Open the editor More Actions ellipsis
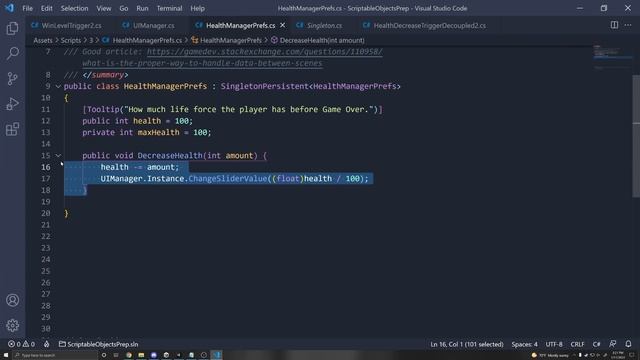The image size is (640, 360). click(x=628, y=25)
